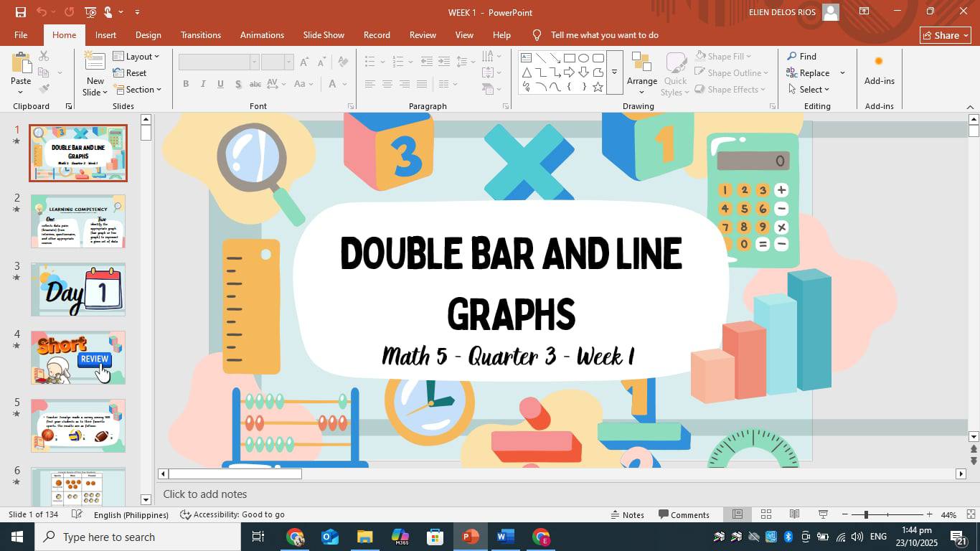Expand the shapes gallery More arrow
The image size is (980, 551).
tap(614, 72)
